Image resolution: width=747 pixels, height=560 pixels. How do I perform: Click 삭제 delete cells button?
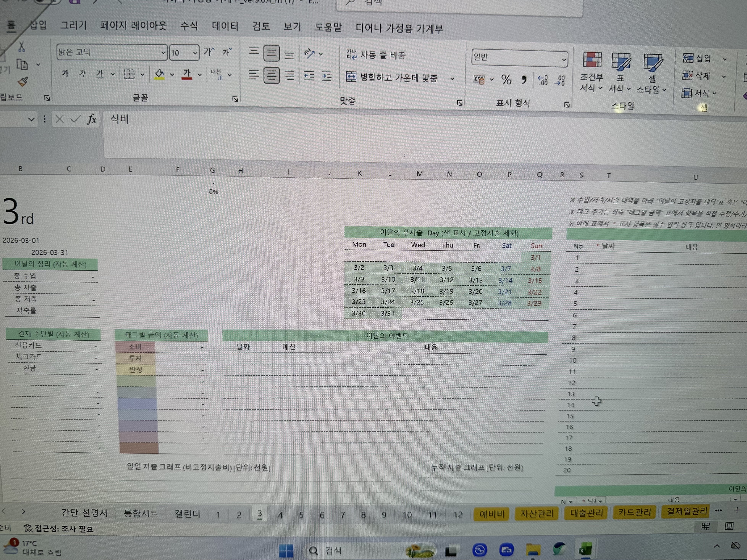(696, 76)
